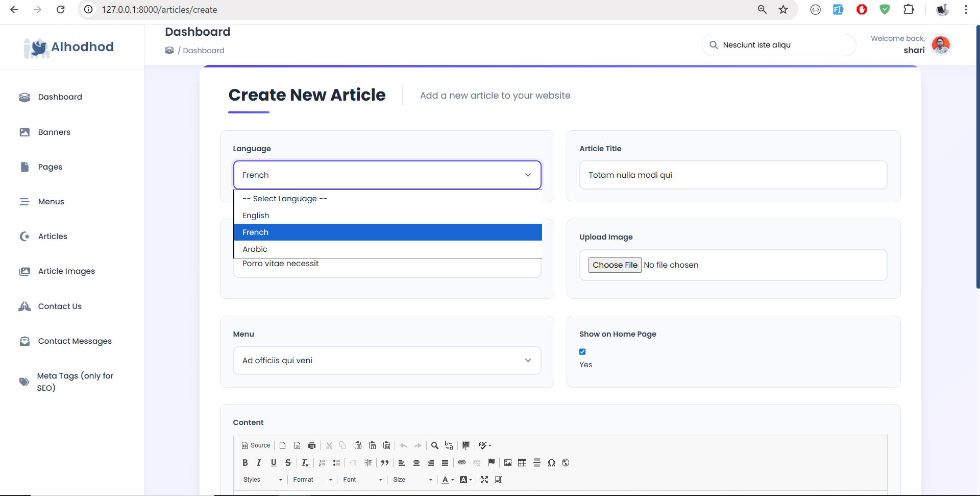Insert a special character (omega icon)
This screenshot has width=980, height=496.
(551, 463)
